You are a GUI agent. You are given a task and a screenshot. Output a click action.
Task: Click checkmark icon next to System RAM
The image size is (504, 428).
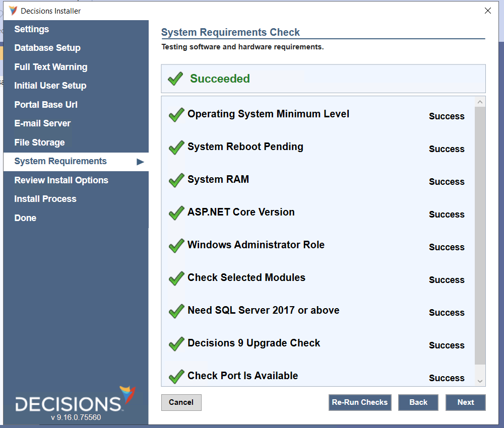pos(176,180)
